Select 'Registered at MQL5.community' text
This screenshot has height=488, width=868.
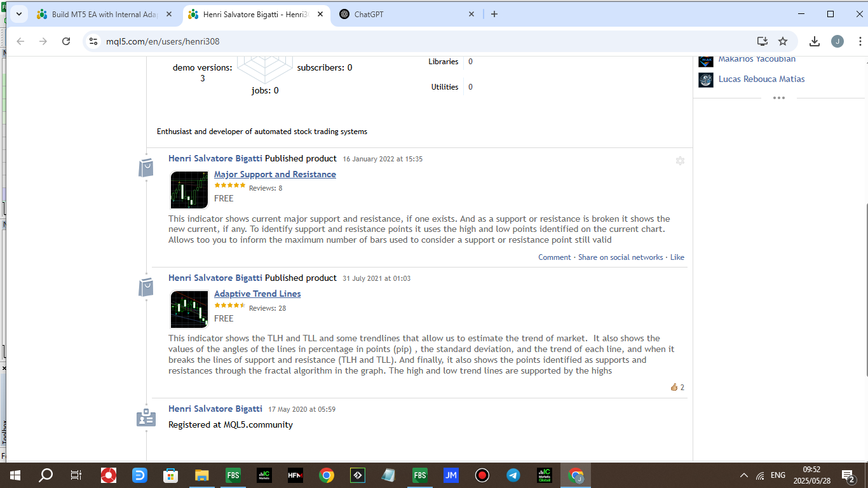pyautogui.click(x=231, y=424)
